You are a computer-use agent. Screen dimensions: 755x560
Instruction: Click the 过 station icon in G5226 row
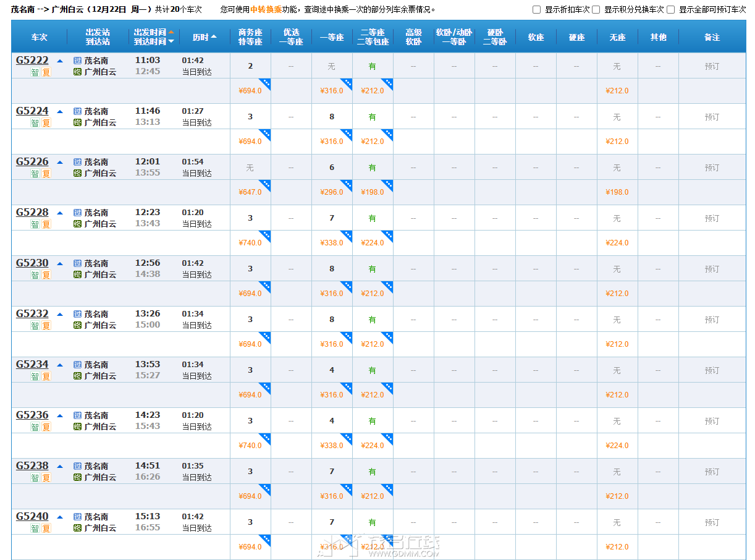point(77,162)
